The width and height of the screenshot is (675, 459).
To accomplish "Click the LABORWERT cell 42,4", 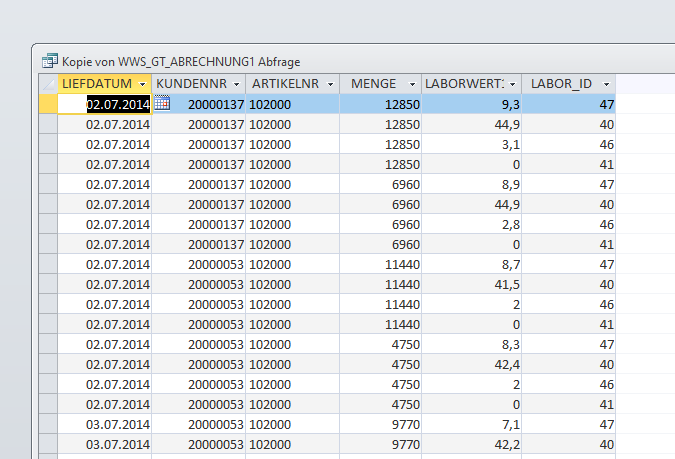I will 471,364.
